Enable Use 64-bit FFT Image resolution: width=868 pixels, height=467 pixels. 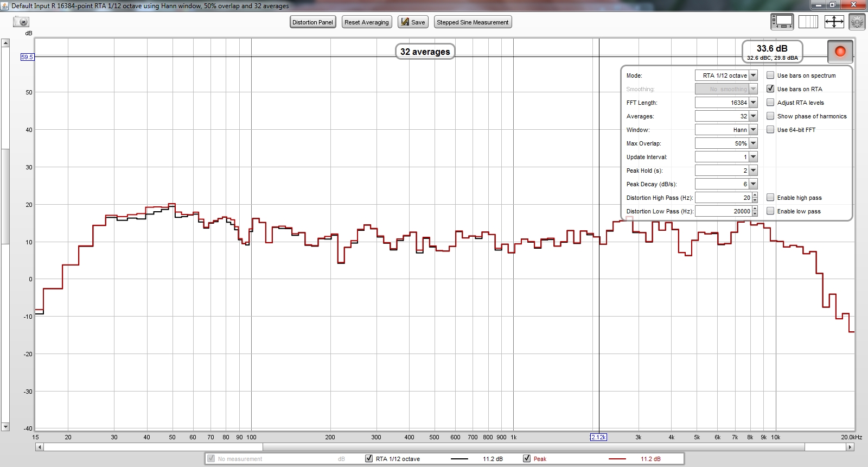coord(770,130)
